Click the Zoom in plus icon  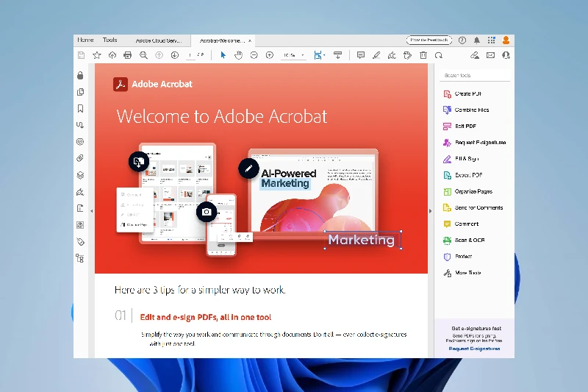(270, 55)
